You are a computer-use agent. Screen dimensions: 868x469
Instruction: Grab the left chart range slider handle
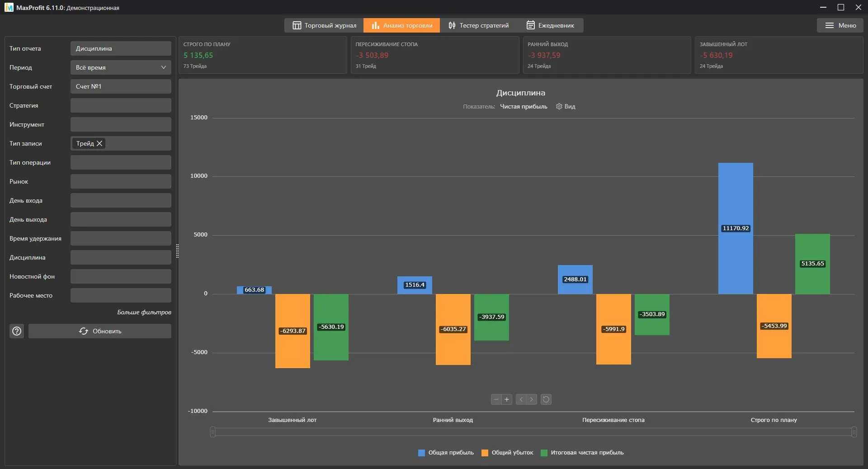pos(212,432)
